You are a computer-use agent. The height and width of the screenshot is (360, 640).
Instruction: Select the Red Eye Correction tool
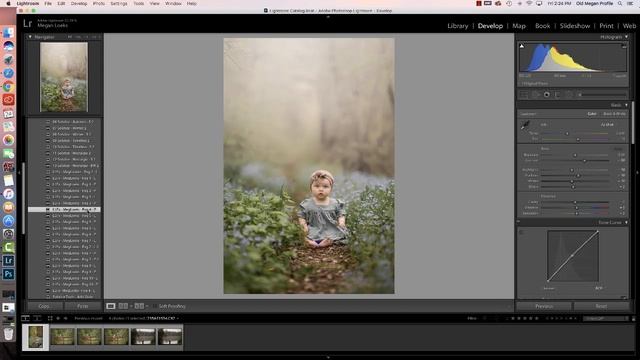click(547, 95)
